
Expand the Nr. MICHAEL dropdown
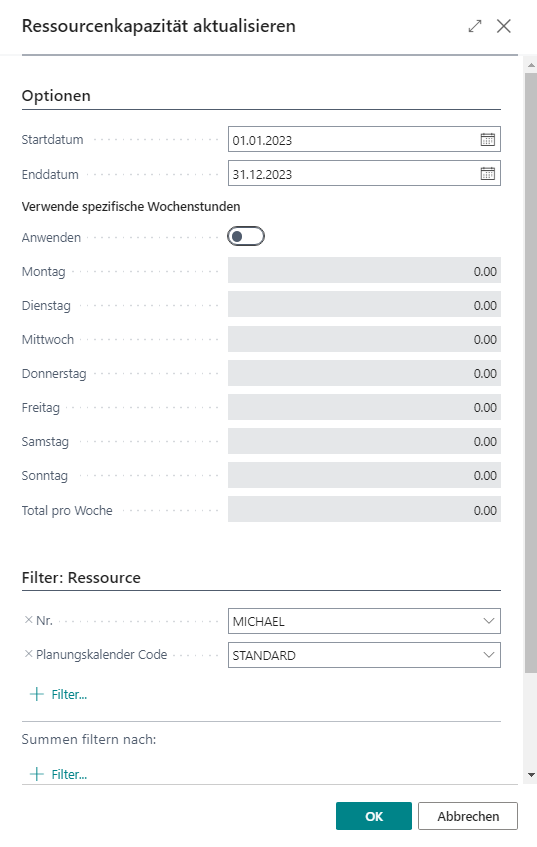pos(488,621)
